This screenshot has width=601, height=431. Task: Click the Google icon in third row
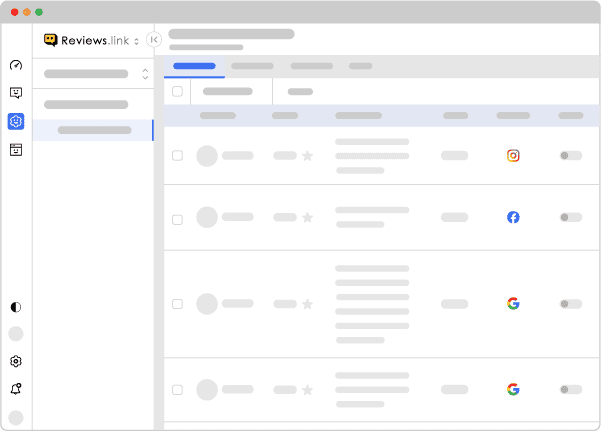[x=513, y=304]
